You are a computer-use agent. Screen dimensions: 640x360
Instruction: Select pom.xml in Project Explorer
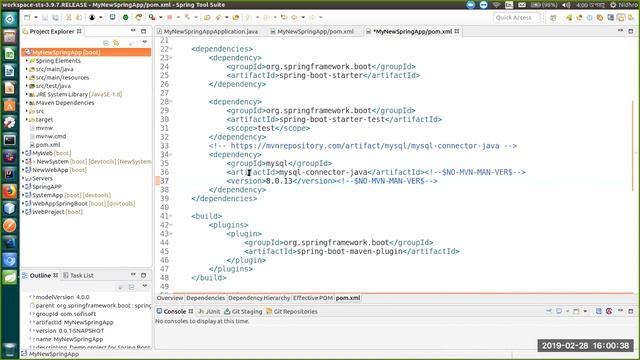(x=48, y=144)
